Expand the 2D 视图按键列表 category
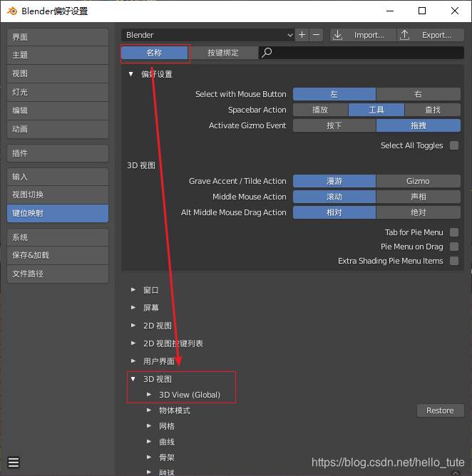The height and width of the screenshot is (476, 472). pyautogui.click(x=133, y=343)
